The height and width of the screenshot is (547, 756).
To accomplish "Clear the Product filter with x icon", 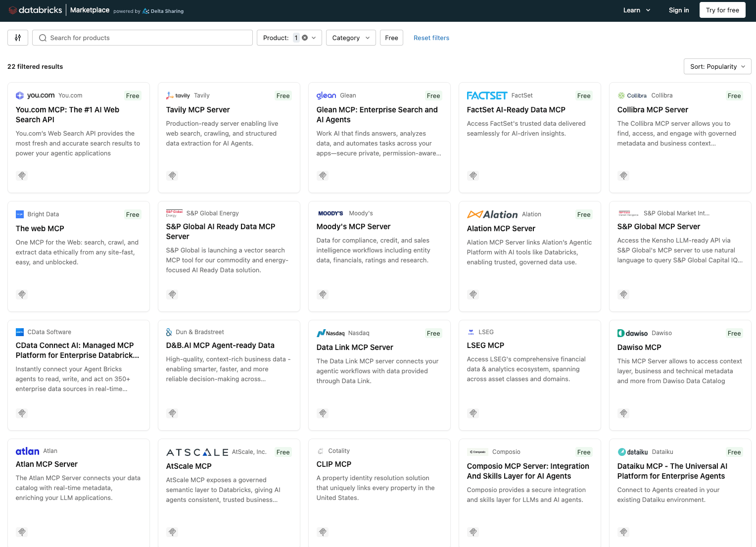I will [305, 38].
